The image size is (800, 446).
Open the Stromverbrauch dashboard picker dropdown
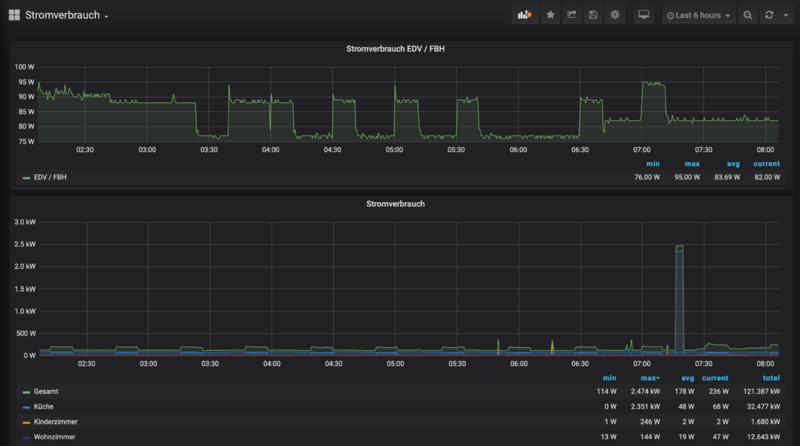tap(66, 15)
